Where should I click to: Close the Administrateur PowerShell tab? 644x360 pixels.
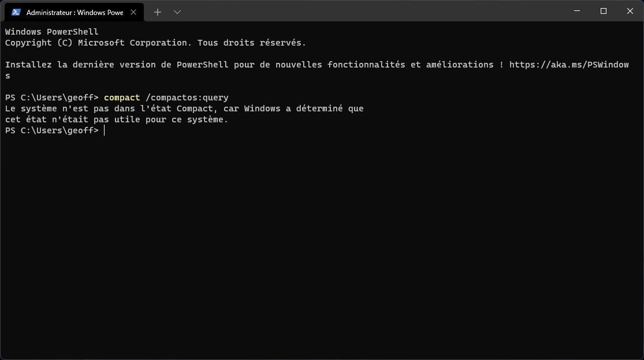point(133,12)
